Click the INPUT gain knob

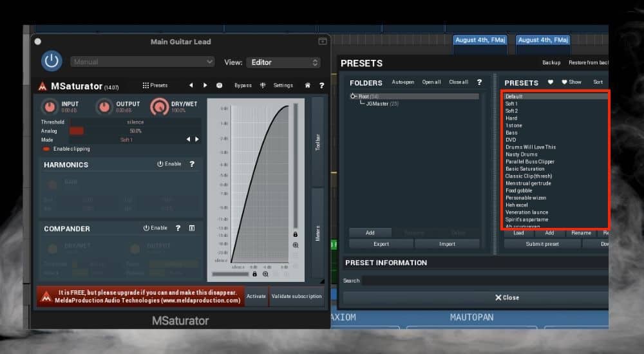pyautogui.click(x=50, y=107)
